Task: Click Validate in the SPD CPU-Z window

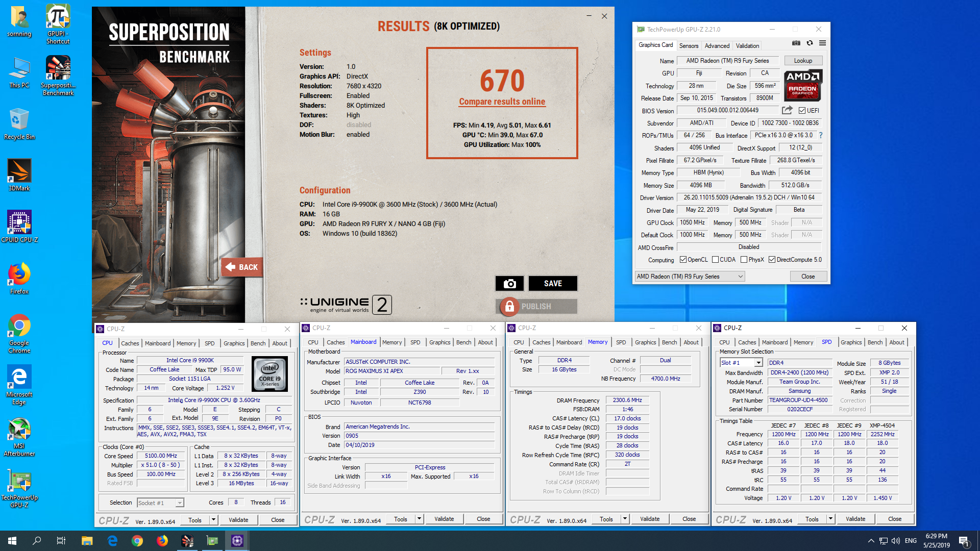Action: click(x=855, y=519)
